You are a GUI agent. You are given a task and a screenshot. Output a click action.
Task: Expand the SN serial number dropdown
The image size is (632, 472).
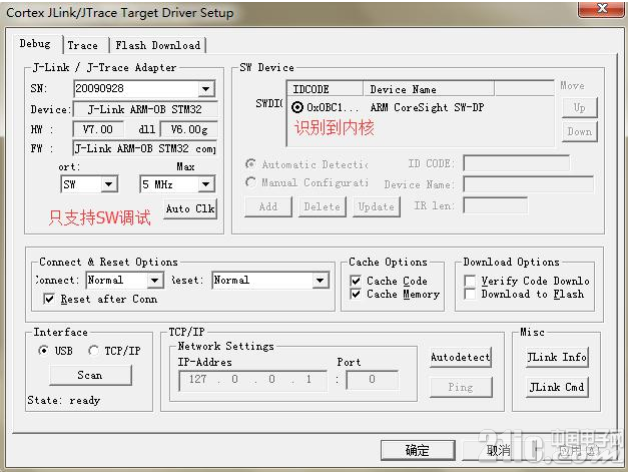[x=206, y=89]
